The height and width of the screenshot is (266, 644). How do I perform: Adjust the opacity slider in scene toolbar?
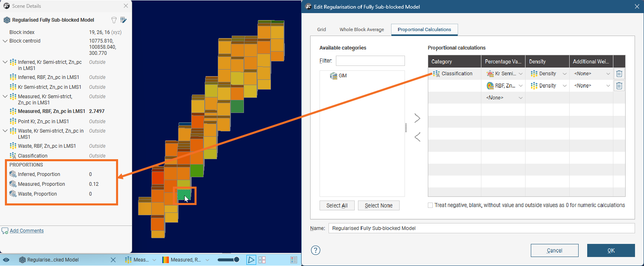pos(228,260)
